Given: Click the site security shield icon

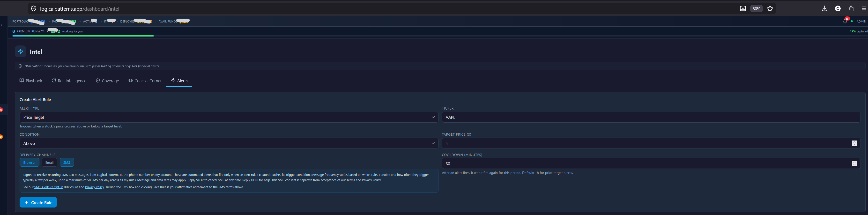Looking at the screenshot, I should [33, 9].
